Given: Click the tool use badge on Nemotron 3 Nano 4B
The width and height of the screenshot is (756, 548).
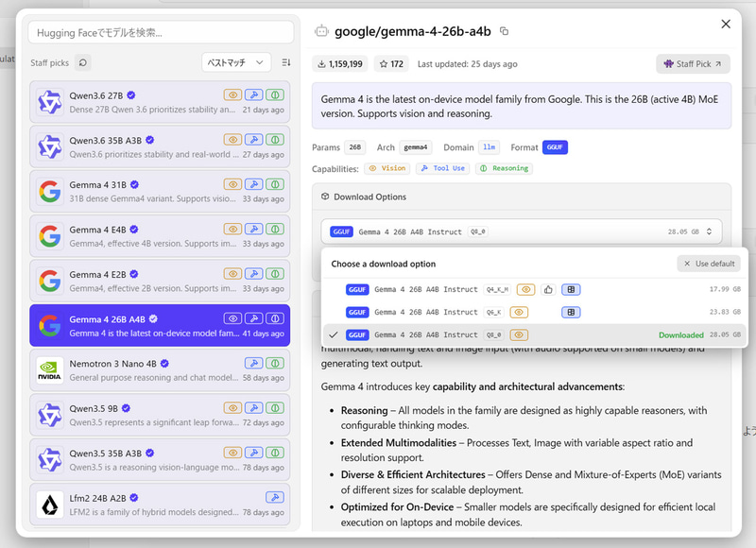Looking at the screenshot, I should (x=254, y=363).
